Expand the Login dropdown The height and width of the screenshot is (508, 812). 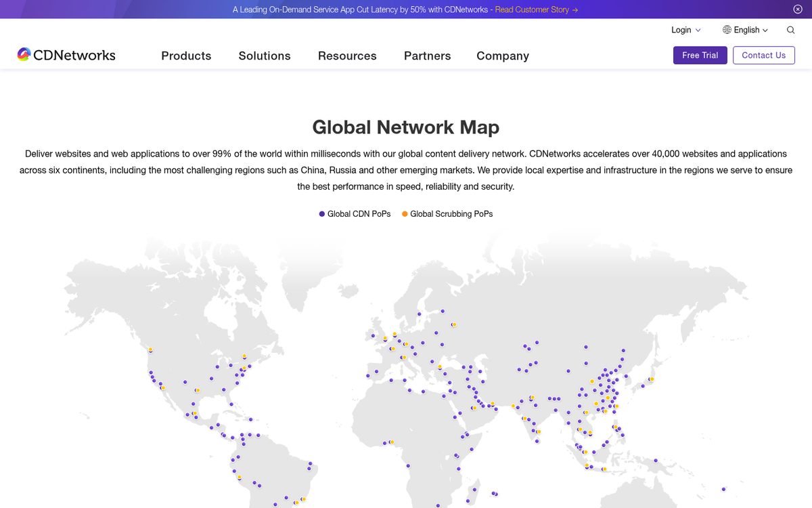[685, 30]
